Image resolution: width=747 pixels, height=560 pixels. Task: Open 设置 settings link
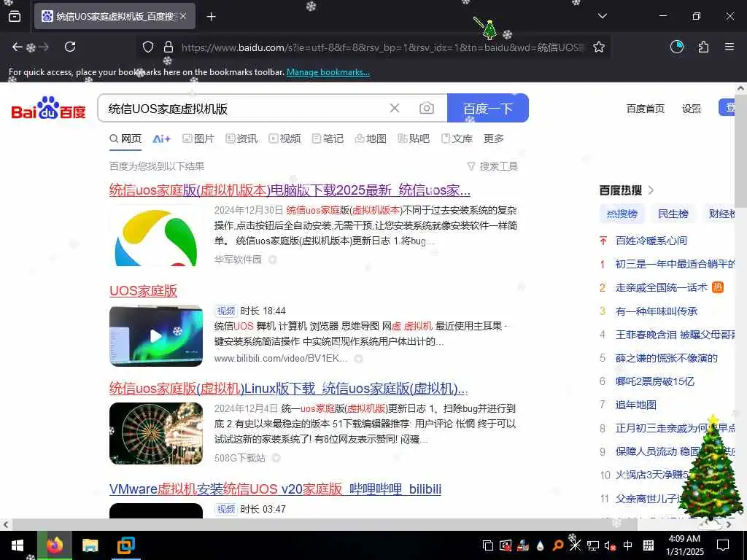[x=692, y=109]
